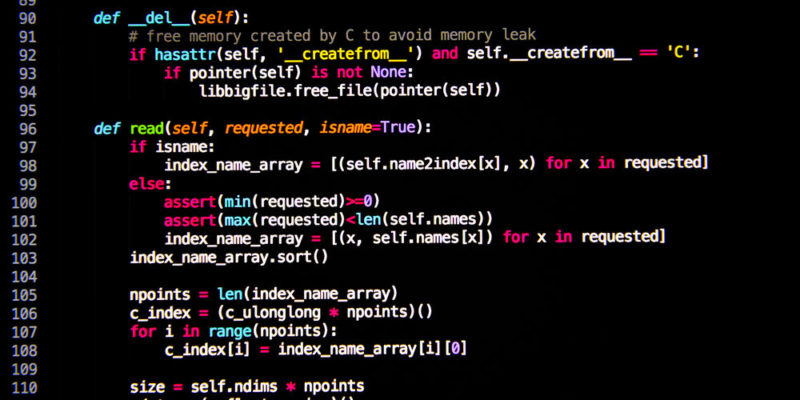Click line number 100 in the gutter
Viewport: 800px width, 400px height.
23,203
